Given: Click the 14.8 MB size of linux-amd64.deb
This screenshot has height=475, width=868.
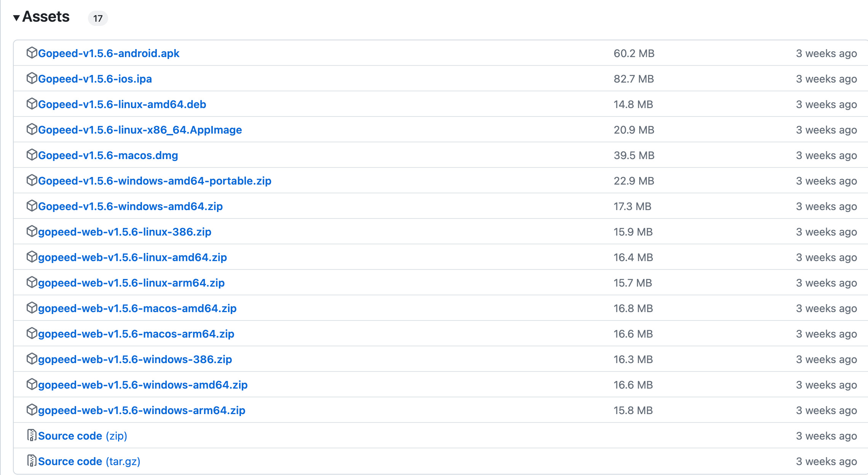Looking at the screenshot, I should click(x=633, y=104).
